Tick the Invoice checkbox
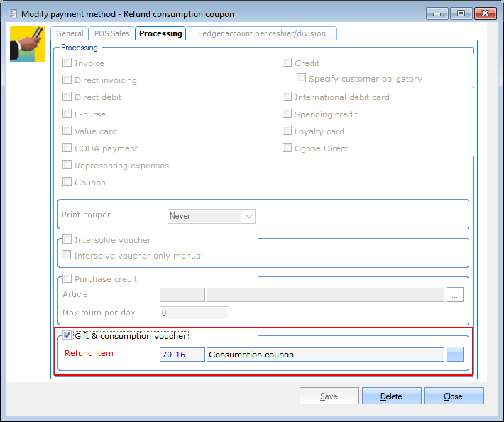The width and height of the screenshot is (504, 422). click(67, 63)
